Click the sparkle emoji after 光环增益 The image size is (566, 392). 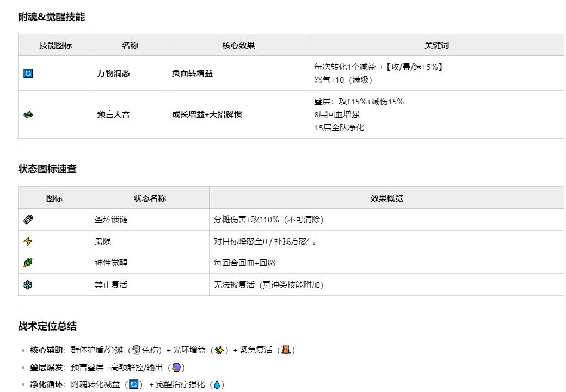tap(219, 350)
